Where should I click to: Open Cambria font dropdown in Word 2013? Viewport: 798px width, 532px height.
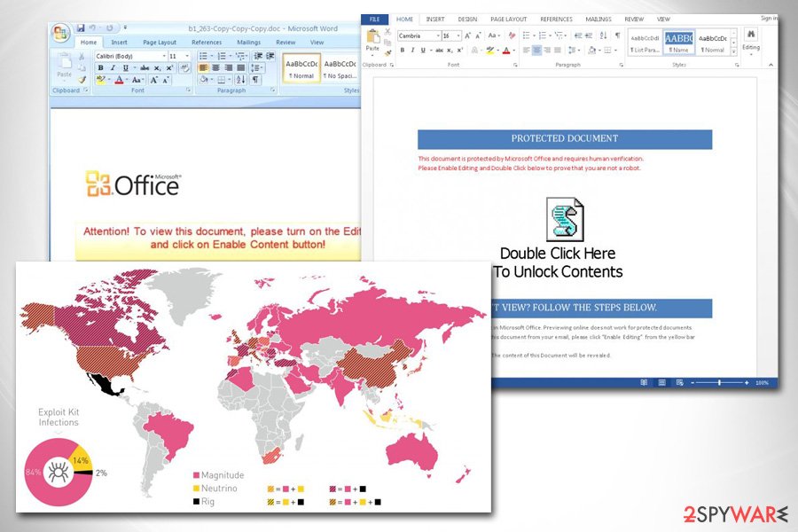pyautogui.click(x=438, y=35)
